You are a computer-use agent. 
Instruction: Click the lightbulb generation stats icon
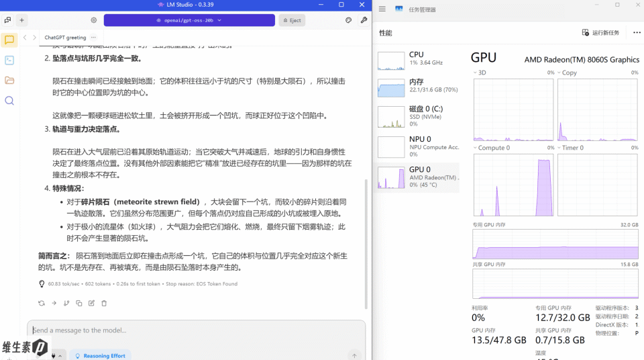point(42,284)
